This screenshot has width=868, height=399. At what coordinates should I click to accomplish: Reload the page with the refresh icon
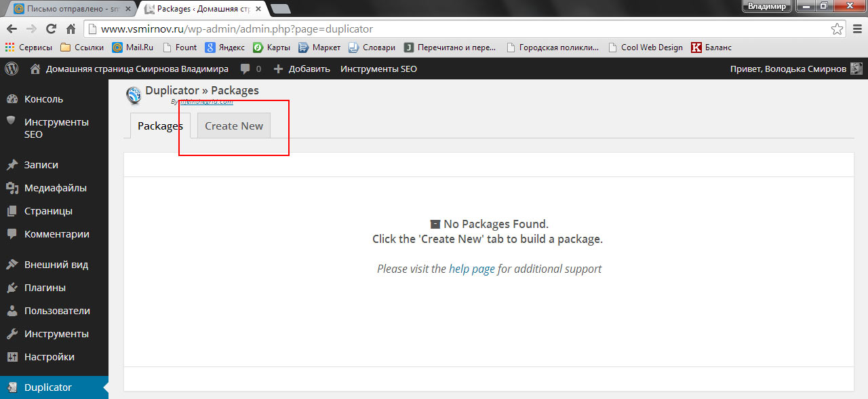pyautogui.click(x=51, y=29)
